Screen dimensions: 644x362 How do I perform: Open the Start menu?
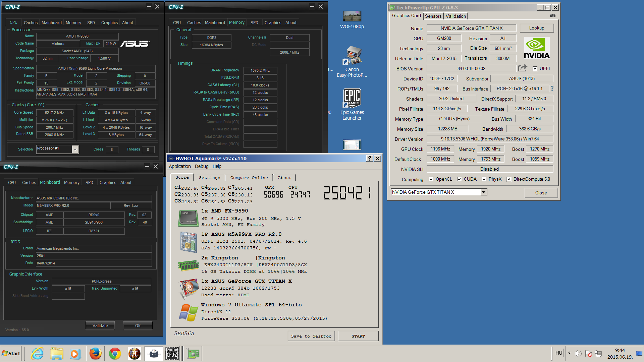(x=11, y=354)
